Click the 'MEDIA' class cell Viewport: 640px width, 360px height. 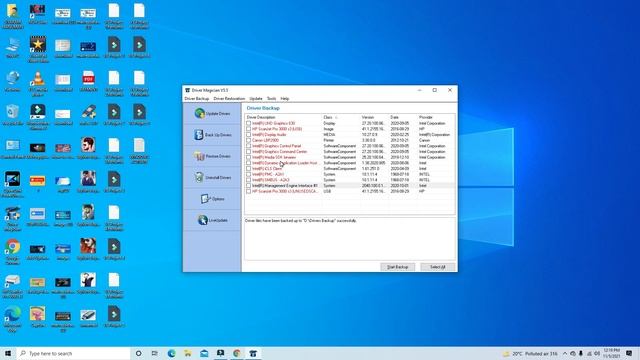tap(329, 135)
